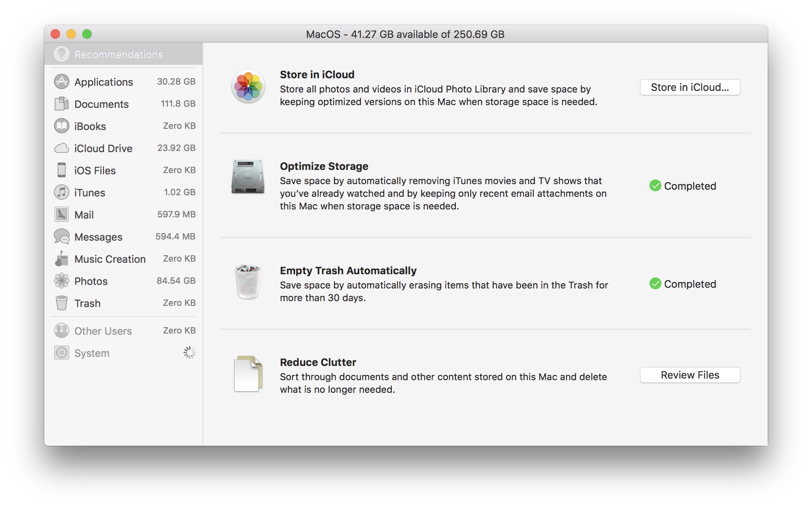Click the System gear icon
Image resolution: width=812 pixels, height=509 pixels.
[x=62, y=353]
